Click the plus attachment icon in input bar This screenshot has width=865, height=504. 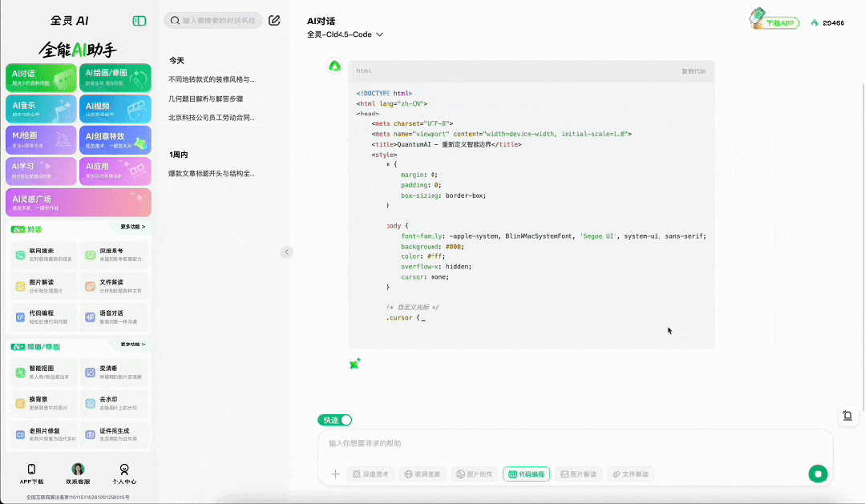[x=335, y=474]
